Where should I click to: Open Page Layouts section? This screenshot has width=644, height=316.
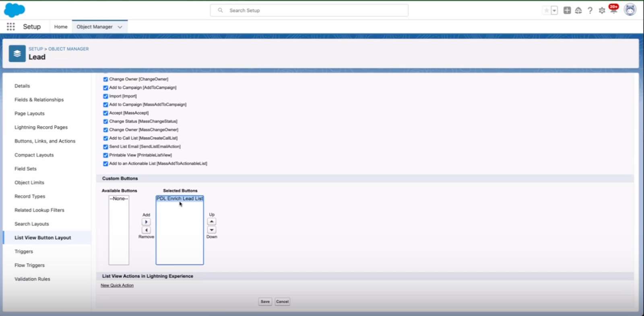click(29, 114)
